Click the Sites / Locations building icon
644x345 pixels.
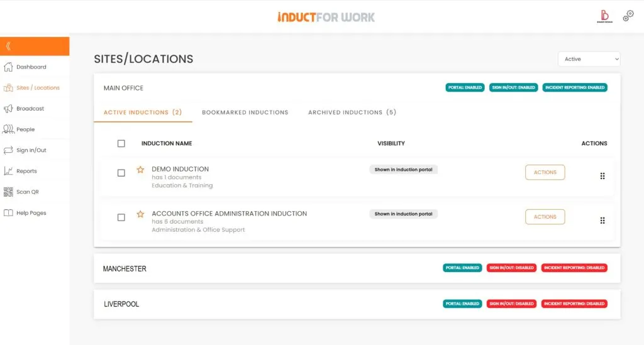[8, 88]
